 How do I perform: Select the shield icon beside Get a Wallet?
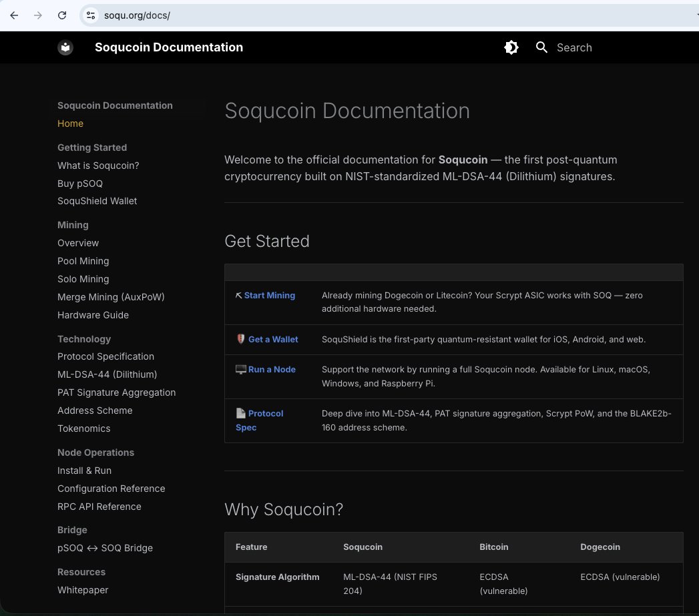(240, 338)
